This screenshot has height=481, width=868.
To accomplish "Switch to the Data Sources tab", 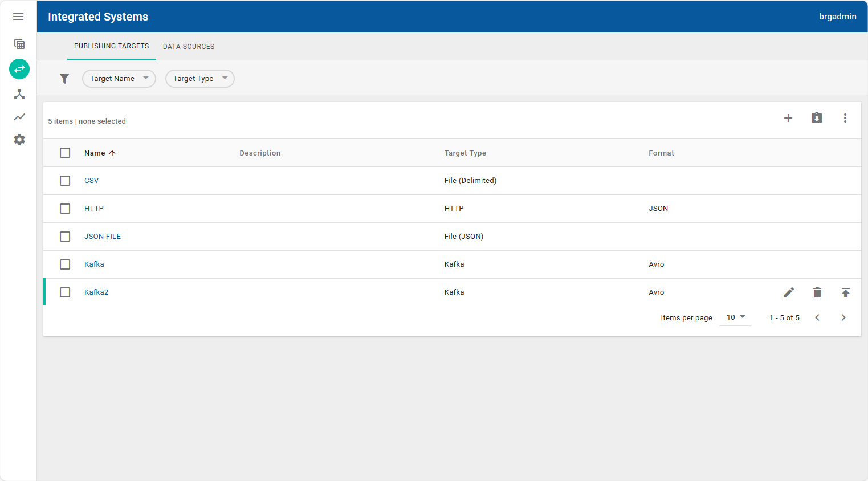I will coord(188,46).
